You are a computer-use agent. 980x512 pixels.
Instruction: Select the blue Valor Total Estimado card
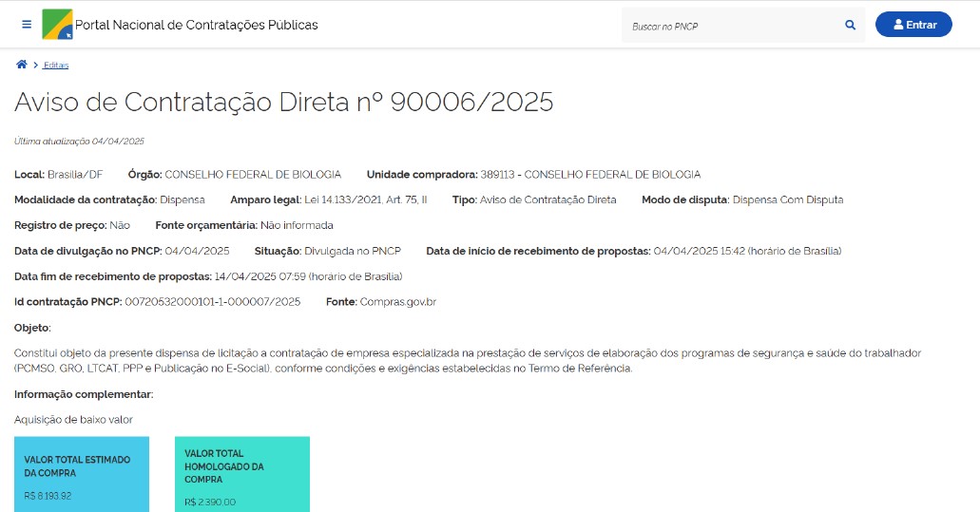[x=82, y=474]
